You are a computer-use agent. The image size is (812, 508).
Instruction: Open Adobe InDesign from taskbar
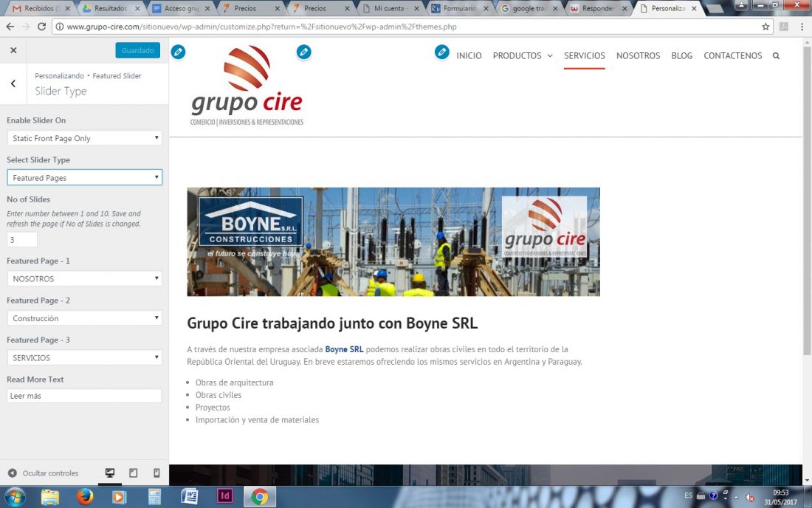(224, 496)
